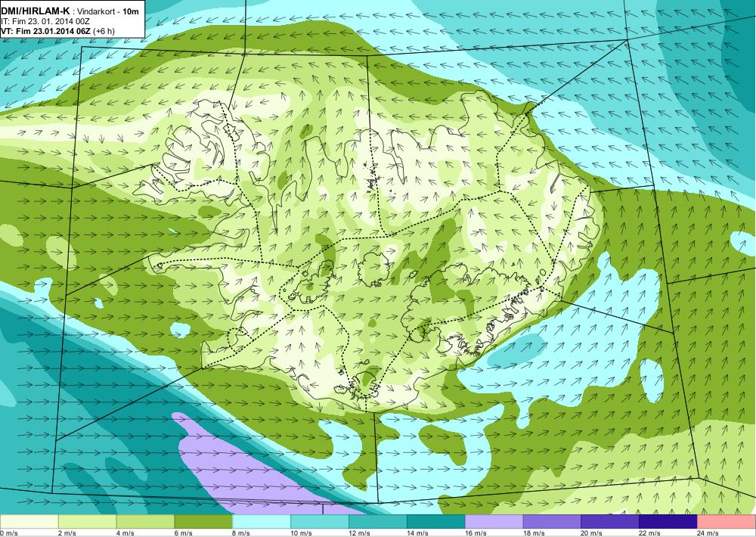
Task: Click the 20–22 m/s violet legend swatch
Action: 610,522
